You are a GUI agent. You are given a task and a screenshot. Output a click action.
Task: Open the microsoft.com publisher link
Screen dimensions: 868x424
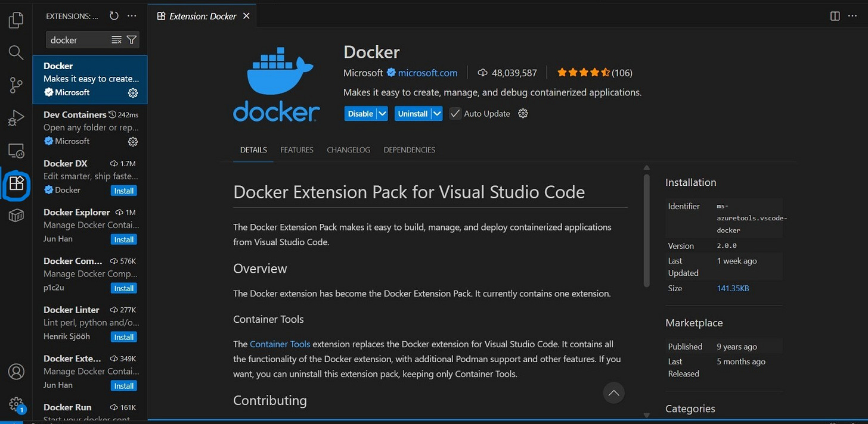coord(427,73)
